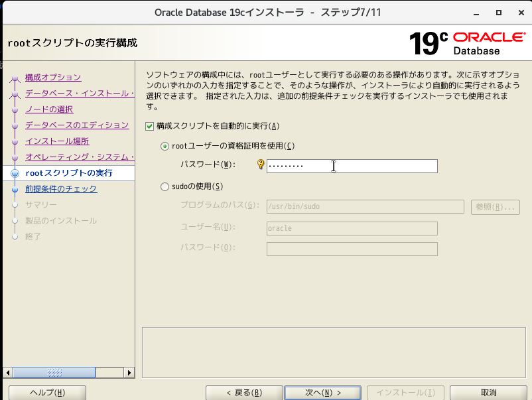Click the Oracle 19c Database logo
Viewport: 532px width, 400px height.
point(468,43)
